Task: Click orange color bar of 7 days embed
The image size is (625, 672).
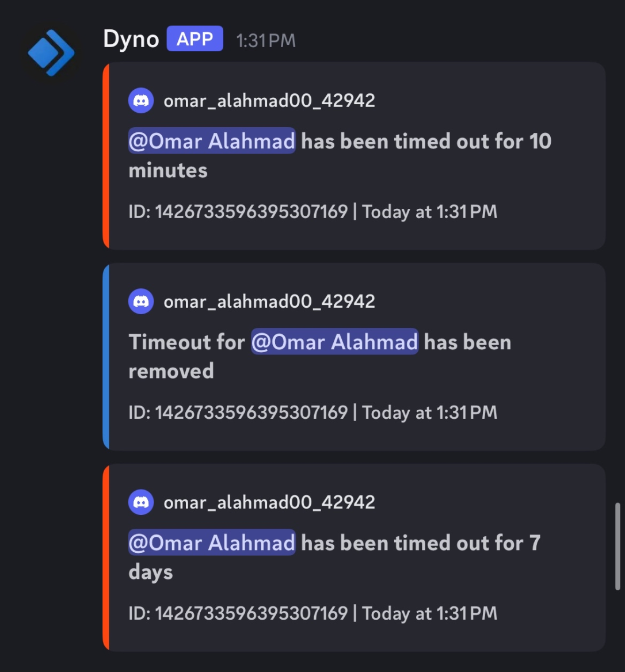Action: point(106,557)
